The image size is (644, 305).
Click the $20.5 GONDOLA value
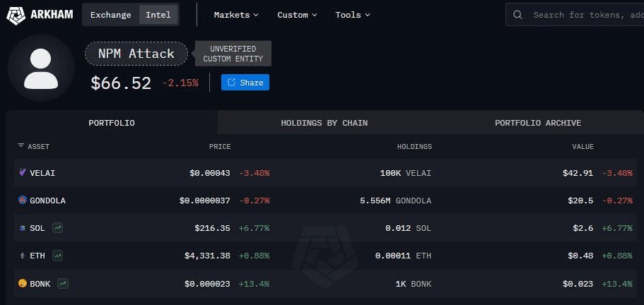click(581, 201)
